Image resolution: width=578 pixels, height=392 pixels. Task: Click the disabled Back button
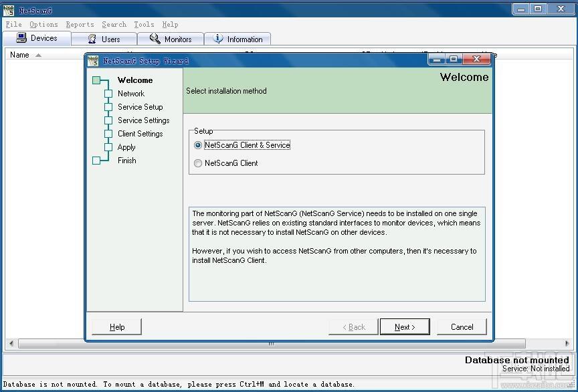[353, 327]
